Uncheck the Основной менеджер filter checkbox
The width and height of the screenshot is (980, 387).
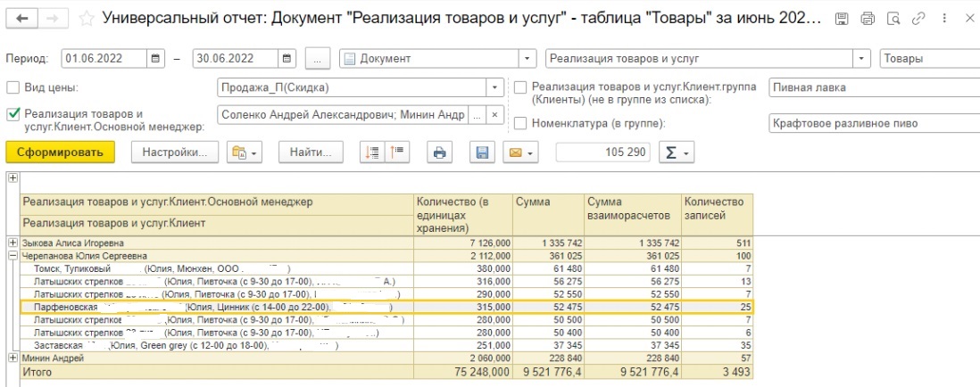coord(13,114)
